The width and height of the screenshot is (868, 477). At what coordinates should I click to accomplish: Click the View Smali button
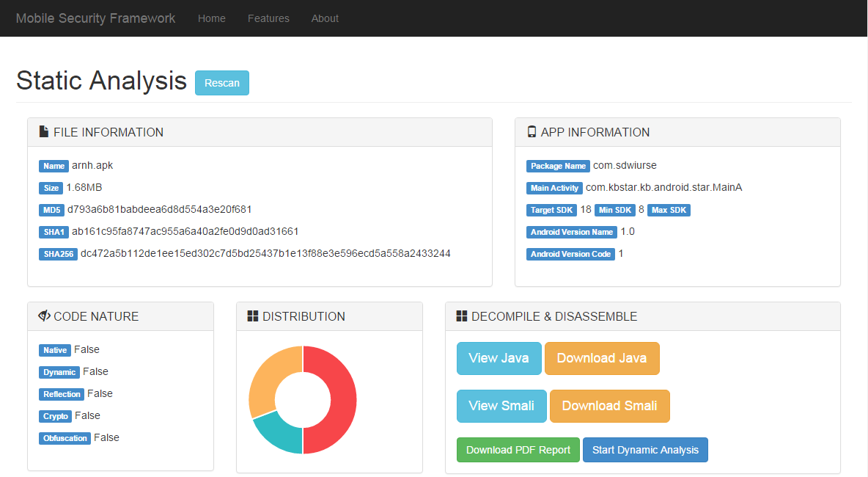501,406
